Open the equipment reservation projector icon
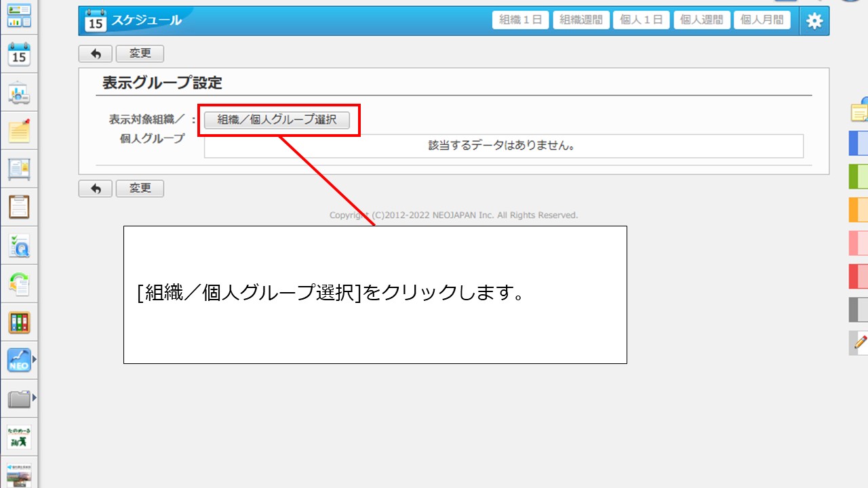 pyautogui.click(x=18, y=94)
